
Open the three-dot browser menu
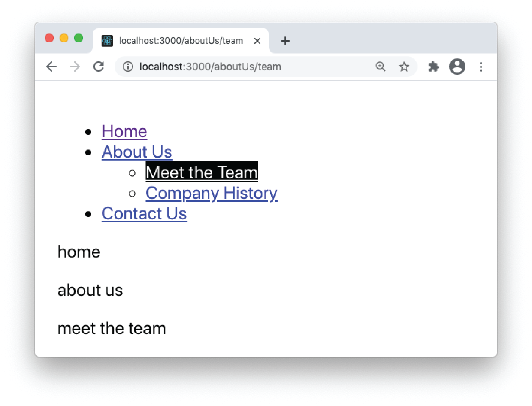[481, 67]
